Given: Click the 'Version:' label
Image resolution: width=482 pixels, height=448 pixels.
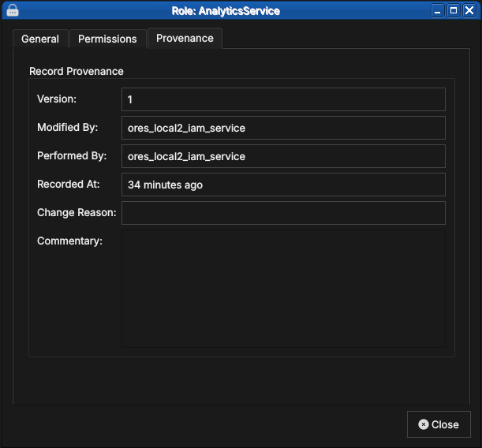Looking at the screenshot, I should 57,99.
